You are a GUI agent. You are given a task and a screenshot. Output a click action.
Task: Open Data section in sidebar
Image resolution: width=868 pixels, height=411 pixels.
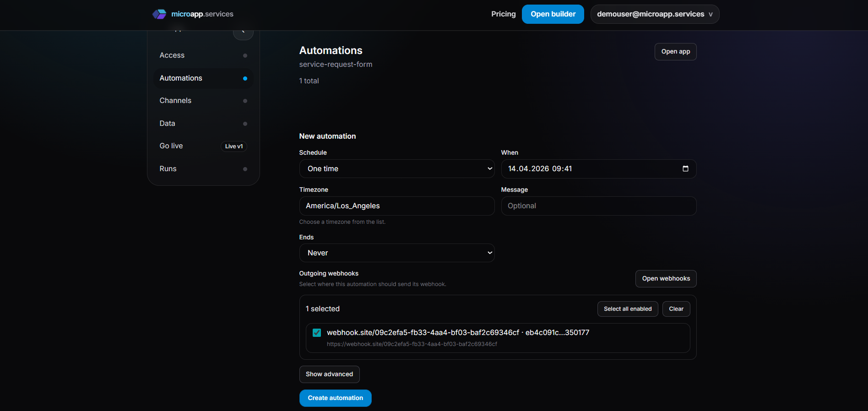pos(203,124)
